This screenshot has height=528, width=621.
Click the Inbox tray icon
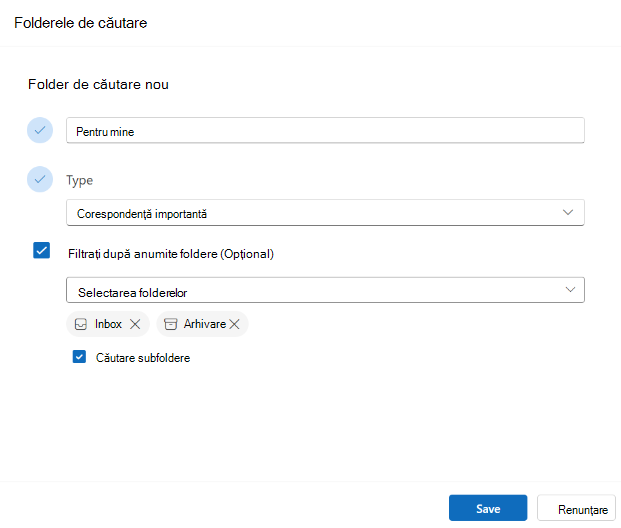(81, 324)
